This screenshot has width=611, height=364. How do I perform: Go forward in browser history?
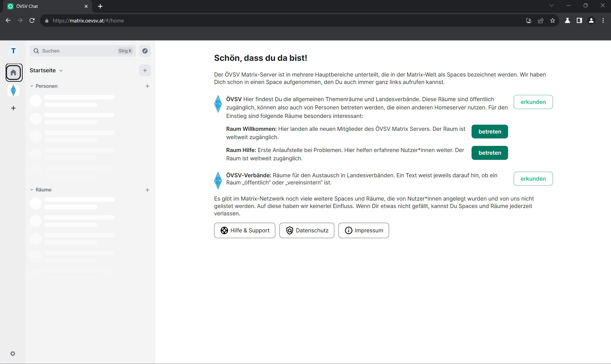point(20,20)
